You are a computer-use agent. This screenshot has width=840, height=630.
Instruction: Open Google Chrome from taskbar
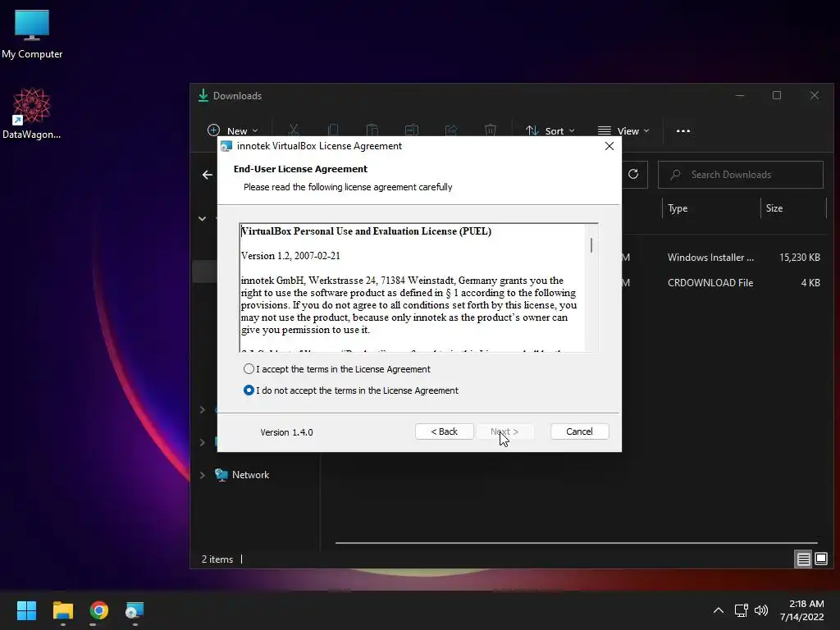pos(99,610)
